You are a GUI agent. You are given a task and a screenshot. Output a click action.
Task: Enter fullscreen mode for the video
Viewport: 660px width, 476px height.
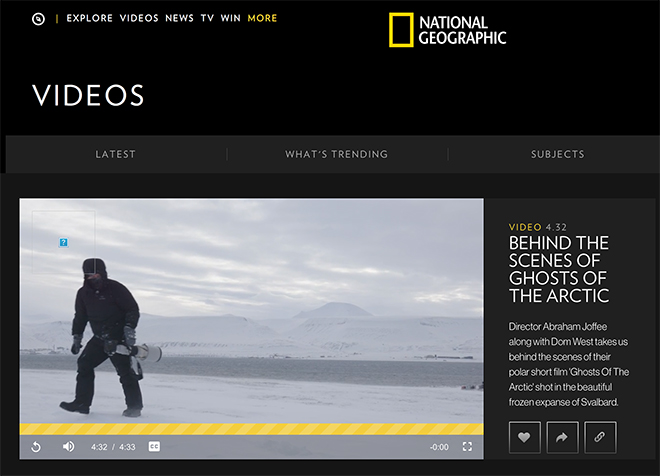467,447
